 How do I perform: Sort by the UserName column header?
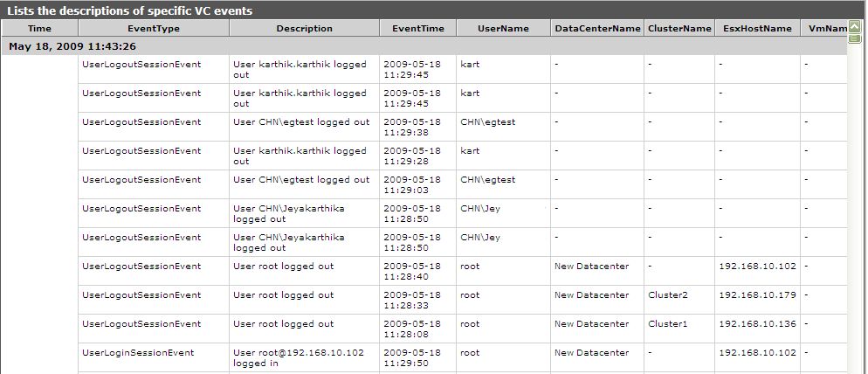click(x=503, y=28)
